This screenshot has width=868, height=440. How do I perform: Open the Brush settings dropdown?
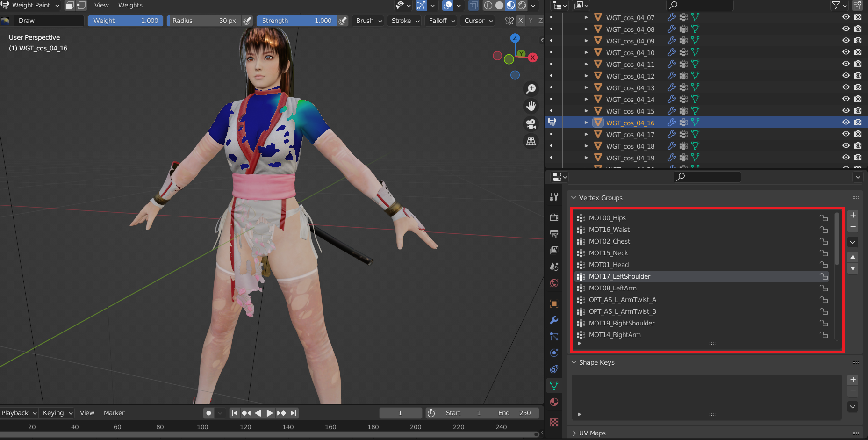[369, 21]
